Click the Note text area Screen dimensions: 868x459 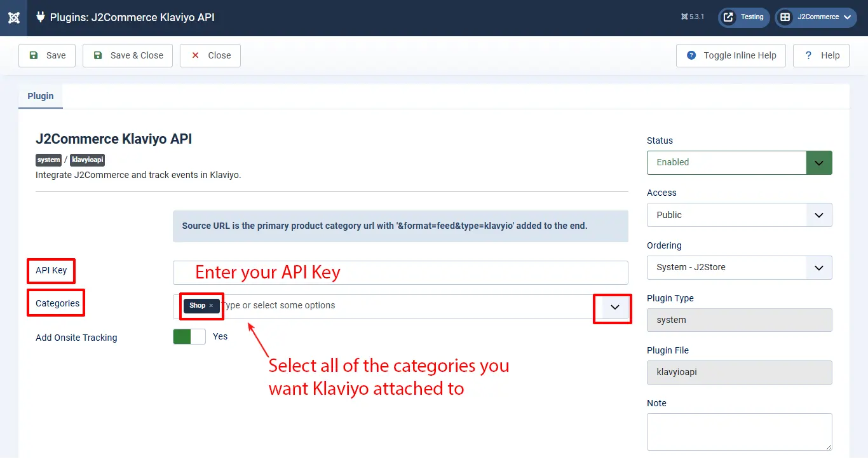[x=740, y=432]
